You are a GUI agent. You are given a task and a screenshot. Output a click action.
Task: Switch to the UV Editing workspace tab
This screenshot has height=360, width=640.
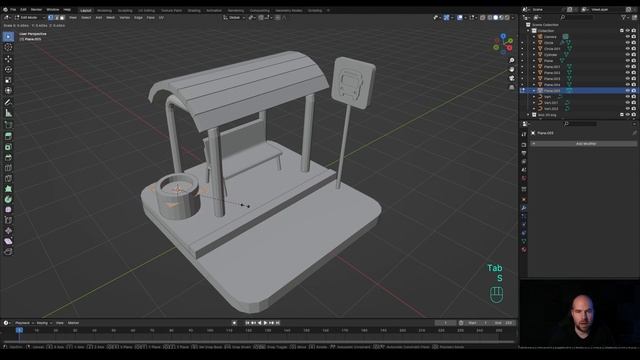pyautogui.click(x=147, y=11)
